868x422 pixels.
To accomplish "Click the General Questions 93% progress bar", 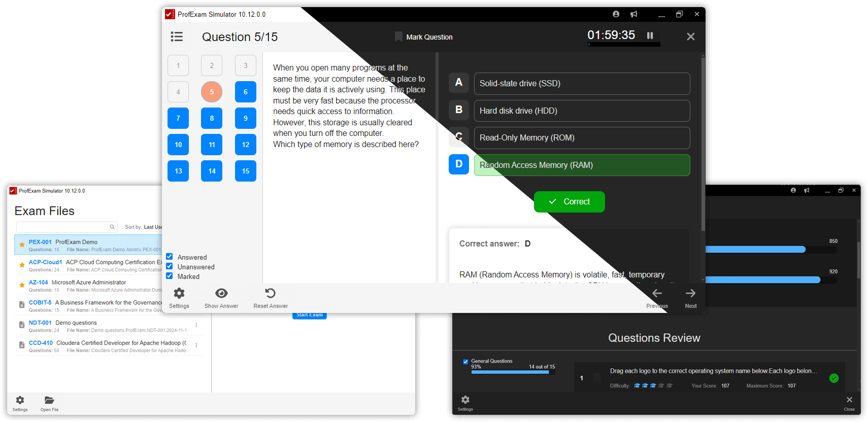I will [513, 372].
